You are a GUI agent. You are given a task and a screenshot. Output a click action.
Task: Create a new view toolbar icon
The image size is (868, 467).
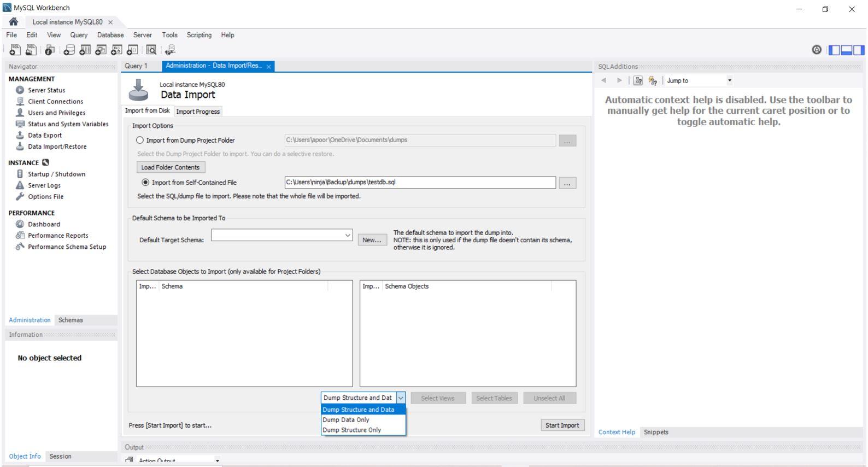[101, 50]
